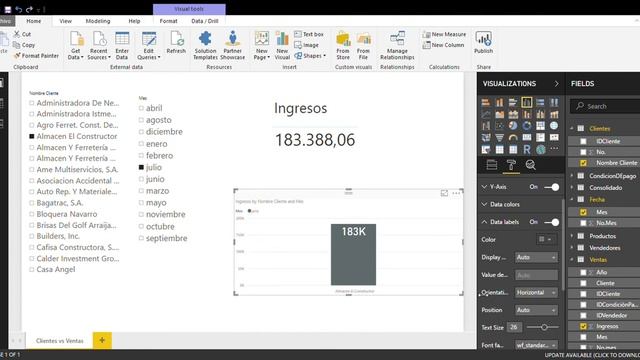Choose the donut chart visualization
This screenshot has width=640, height=360.
click(527, 126)
